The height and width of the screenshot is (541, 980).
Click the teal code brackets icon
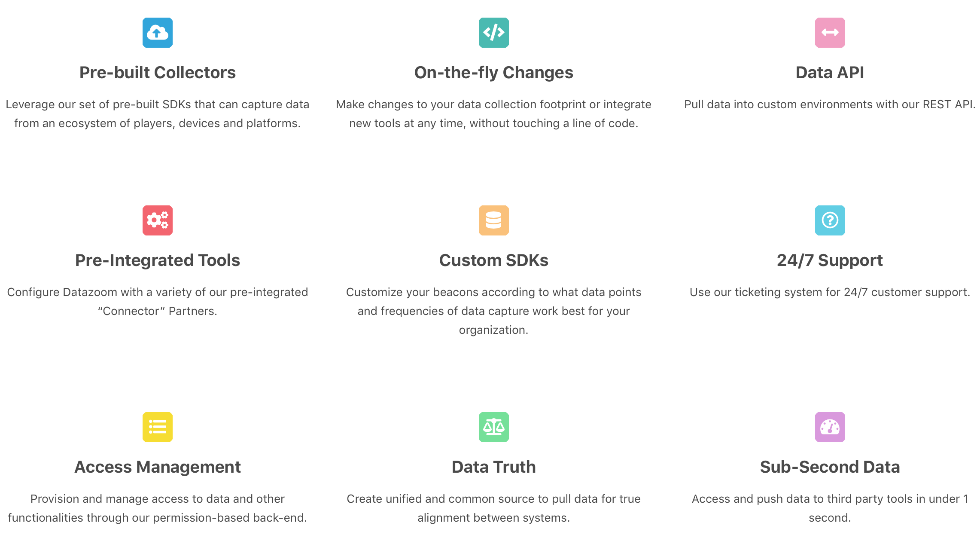click(494, 33)
